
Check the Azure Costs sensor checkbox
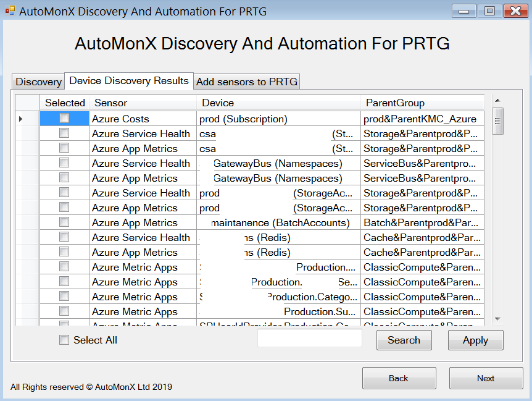[64, 119]
